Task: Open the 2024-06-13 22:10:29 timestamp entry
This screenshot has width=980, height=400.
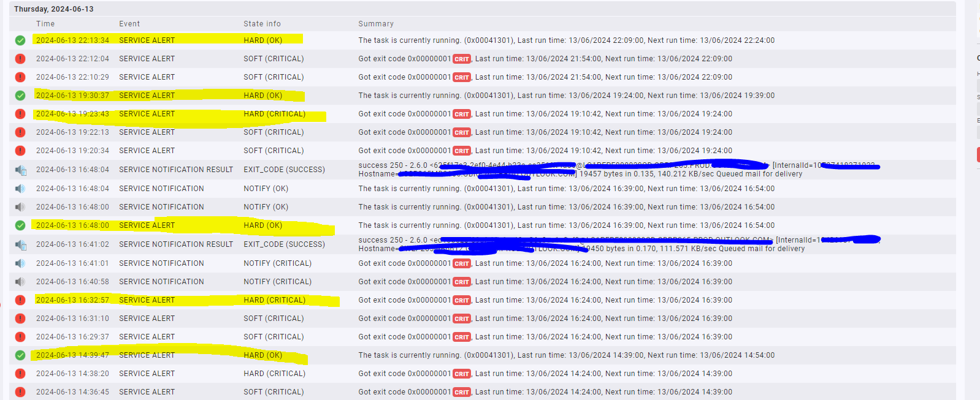Action: click(x=72, y=77)
